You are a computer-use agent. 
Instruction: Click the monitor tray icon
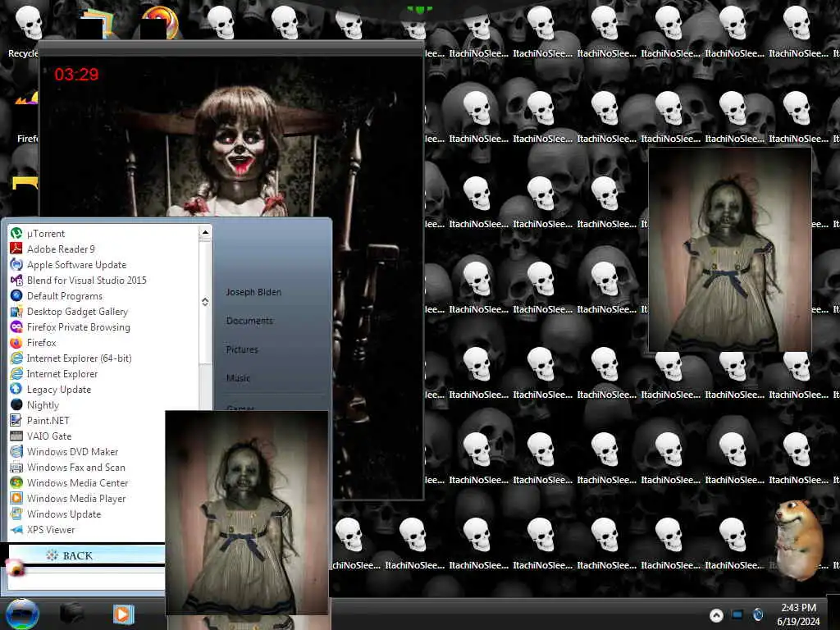[737, 614]
